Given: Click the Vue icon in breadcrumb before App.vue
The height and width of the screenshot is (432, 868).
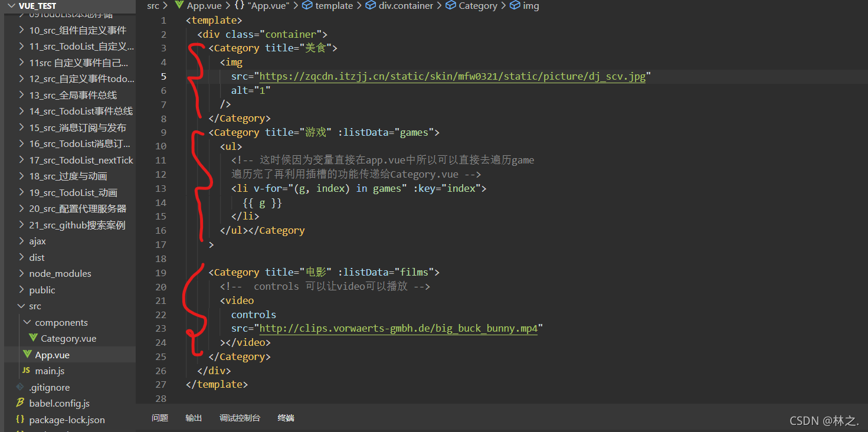Looking at the screenshot, I should pyautogui.click(x=180, y=6).
